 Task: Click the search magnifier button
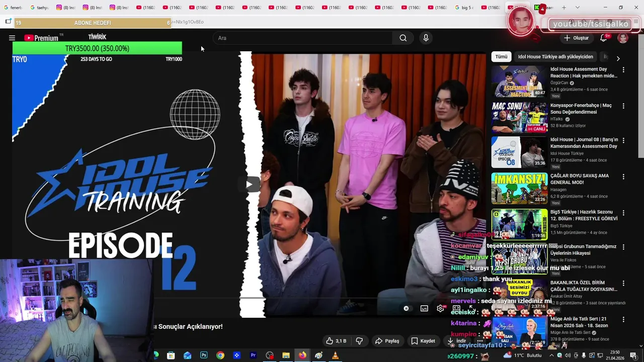coord(403,38)
